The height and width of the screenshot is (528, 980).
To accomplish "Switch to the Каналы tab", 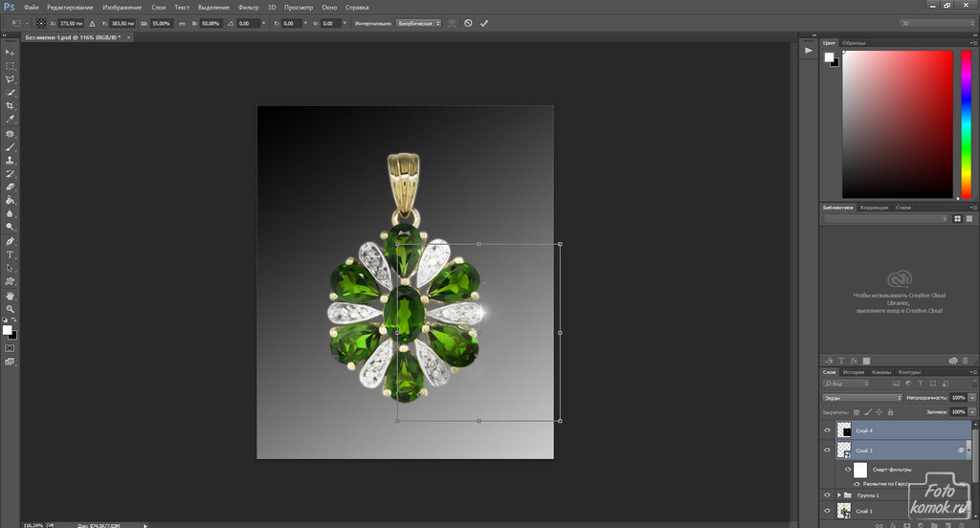I will 880,372.
